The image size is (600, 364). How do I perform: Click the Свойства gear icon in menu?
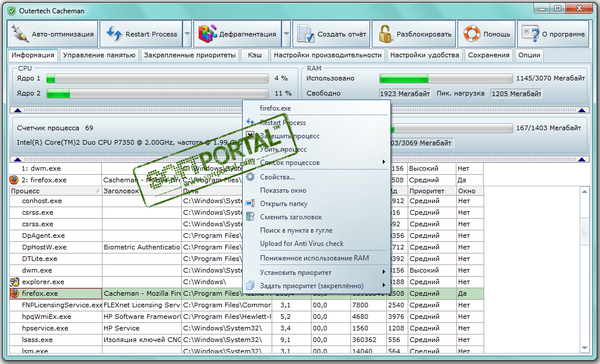pos(250,177)
